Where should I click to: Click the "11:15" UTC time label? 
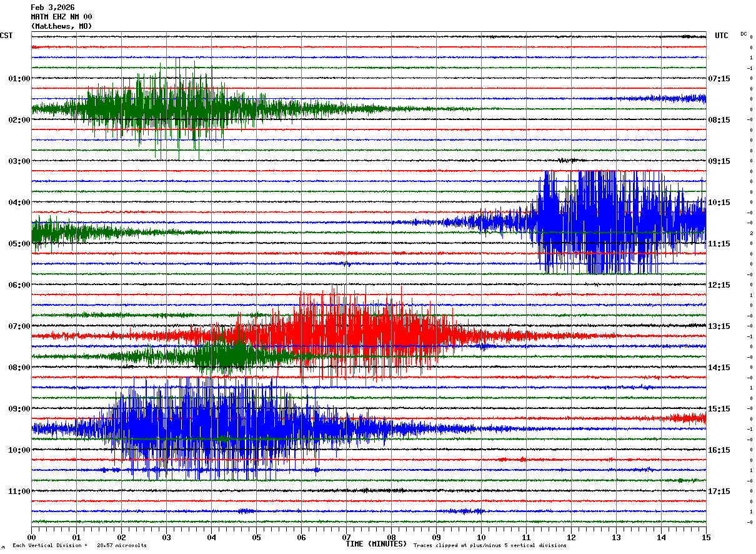click(719, 244)
